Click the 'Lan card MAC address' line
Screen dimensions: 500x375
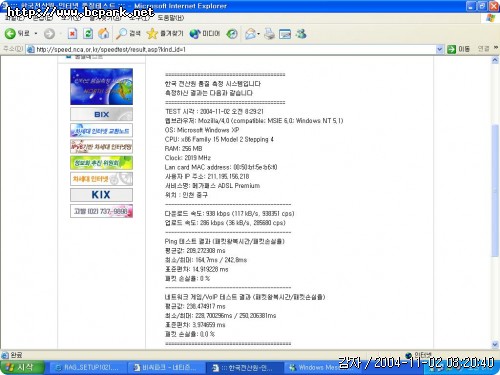click(221, 167)
